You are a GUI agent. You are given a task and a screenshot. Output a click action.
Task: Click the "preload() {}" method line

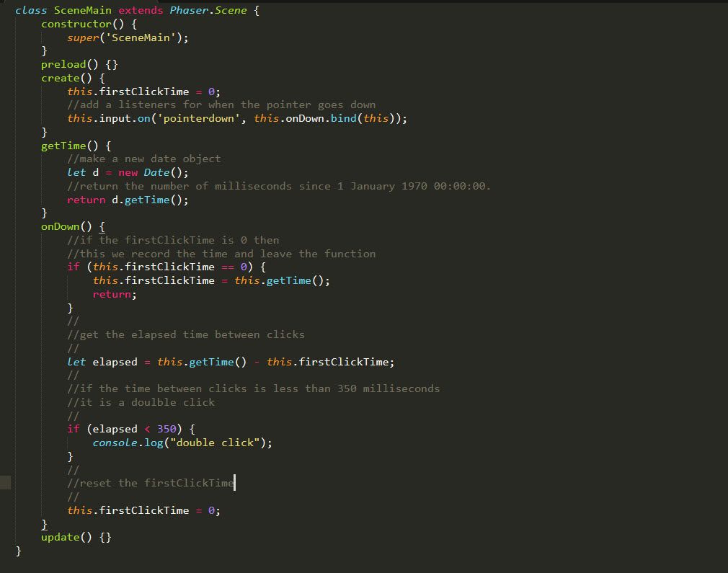point(79,65)
